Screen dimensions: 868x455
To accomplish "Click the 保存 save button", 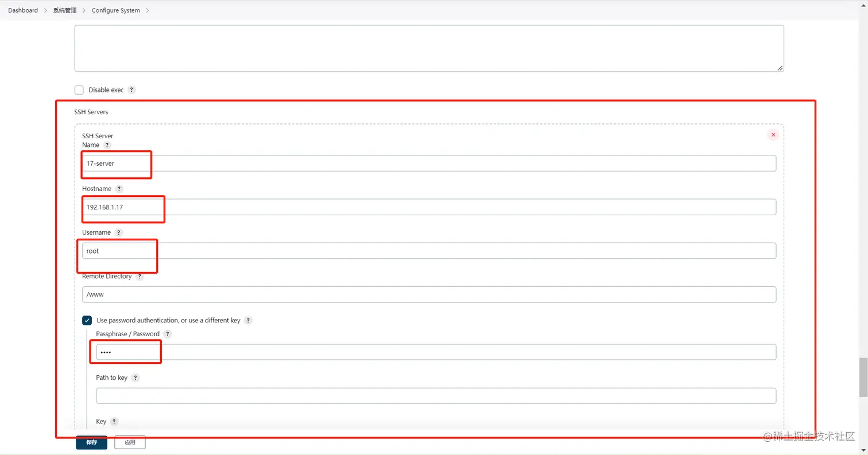I will coord(91,442).
